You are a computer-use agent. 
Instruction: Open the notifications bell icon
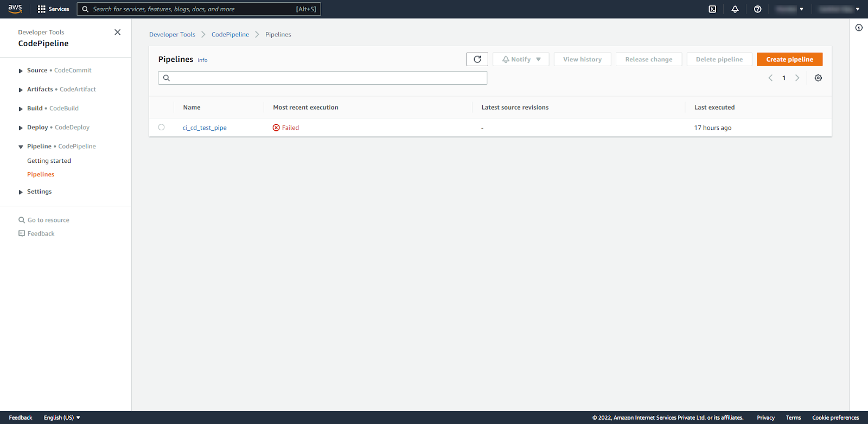click(735, 9)
